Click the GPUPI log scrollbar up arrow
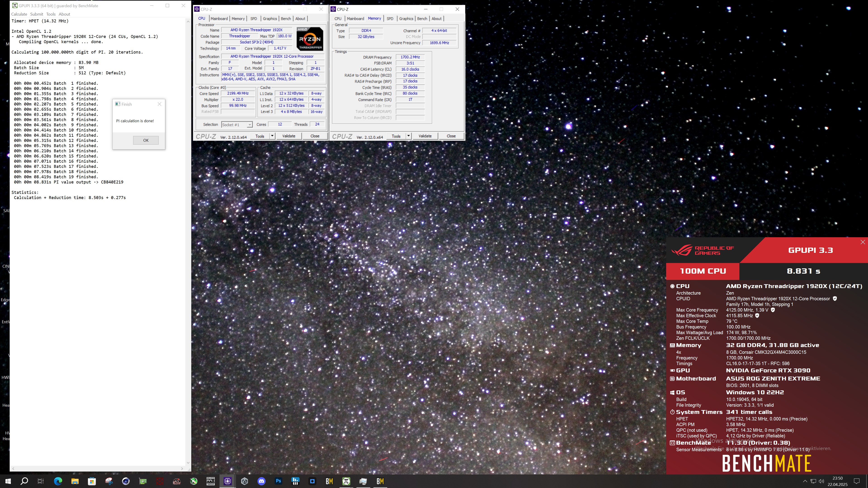868x488 pixels. [188, 21]
